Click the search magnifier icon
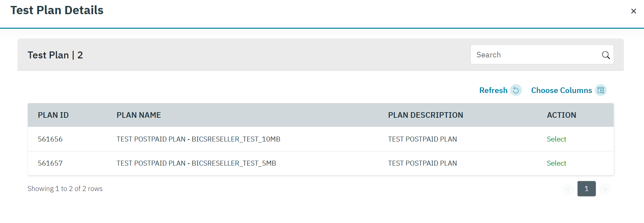 point(606,55)
